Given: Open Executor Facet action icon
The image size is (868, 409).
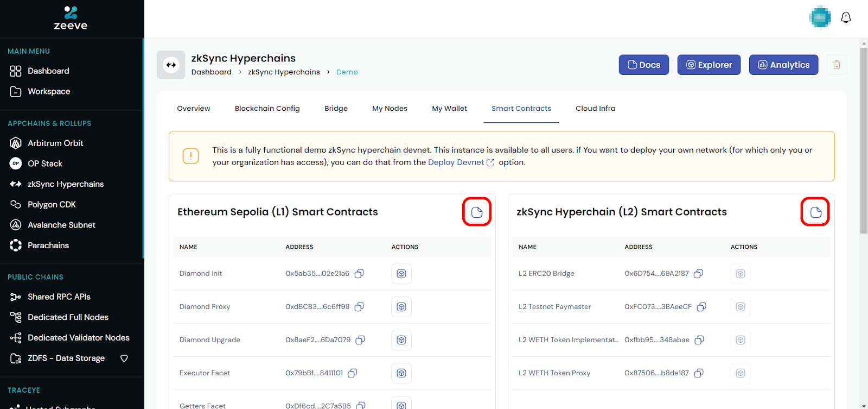Looking at the screenshot, I should coord(401,373).
